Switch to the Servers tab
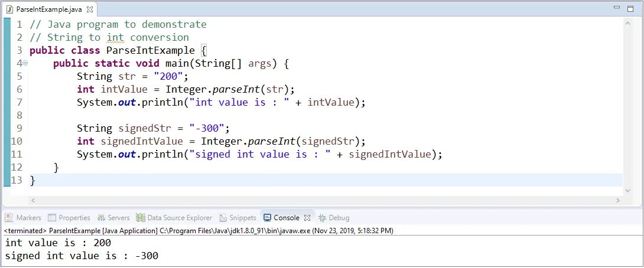 click(x=114, y=217)
